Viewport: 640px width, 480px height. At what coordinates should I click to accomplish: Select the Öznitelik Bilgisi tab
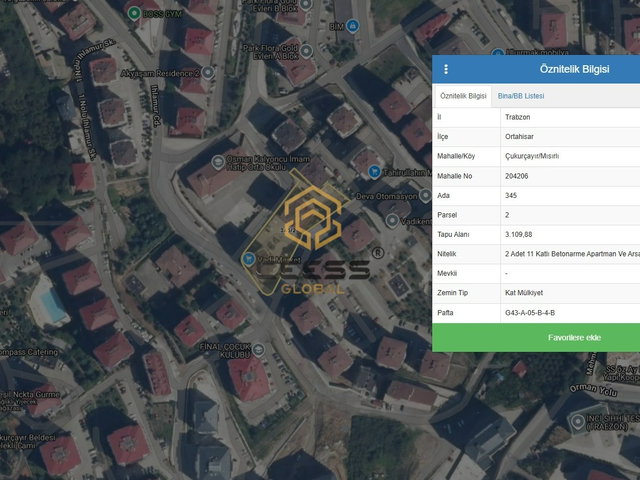pyautogui.click(x=463, y=96)
